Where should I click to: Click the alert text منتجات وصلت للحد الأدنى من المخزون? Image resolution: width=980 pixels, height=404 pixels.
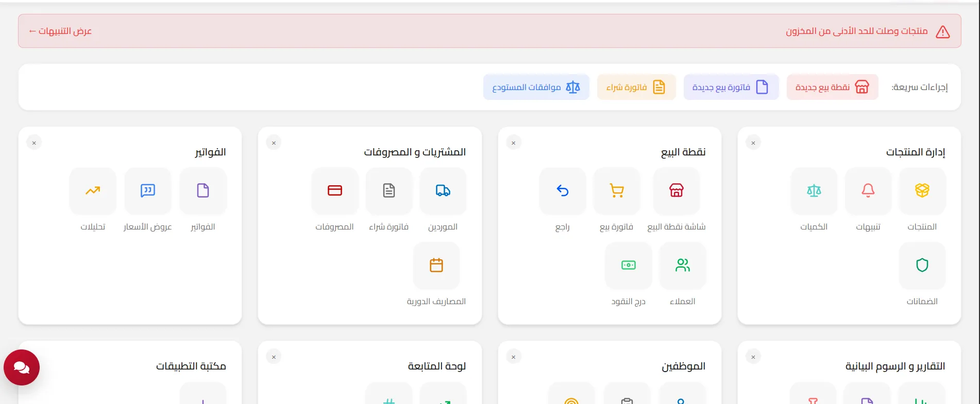pos(856,31)
